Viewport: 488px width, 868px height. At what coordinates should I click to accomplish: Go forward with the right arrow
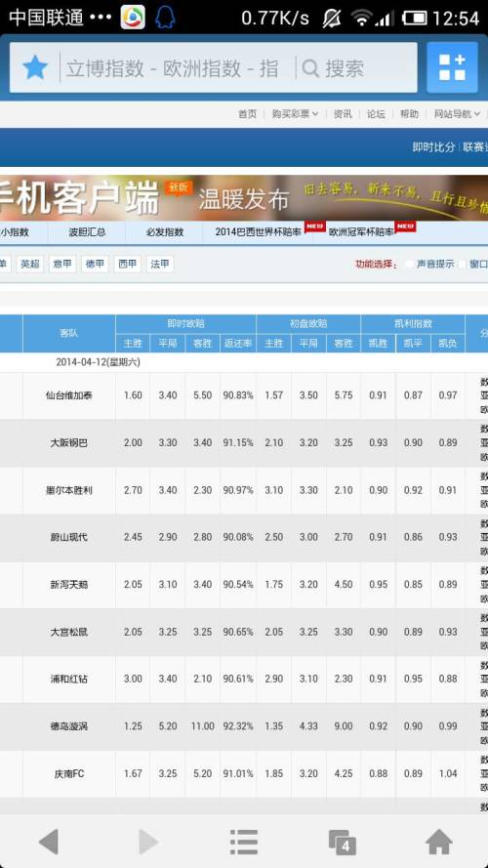147,842
